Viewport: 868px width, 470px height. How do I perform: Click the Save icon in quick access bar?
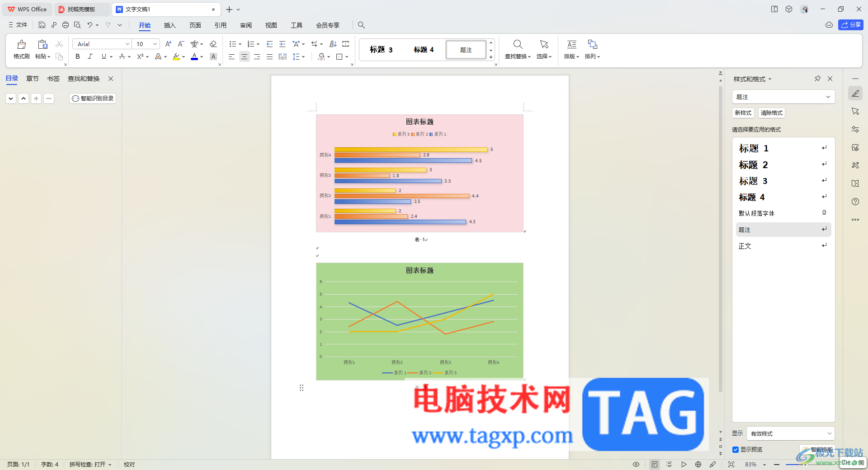(42, 25)
